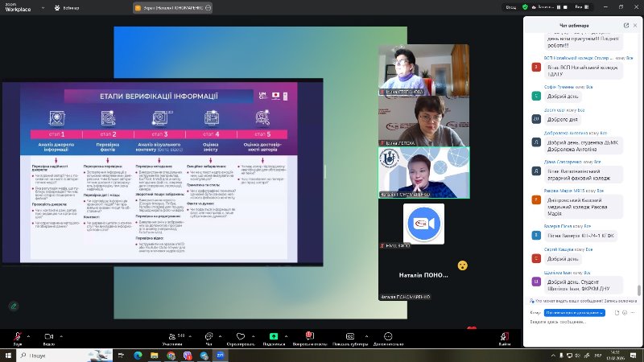
Task: Open the Участники participants panel
Action: [172, 335]
